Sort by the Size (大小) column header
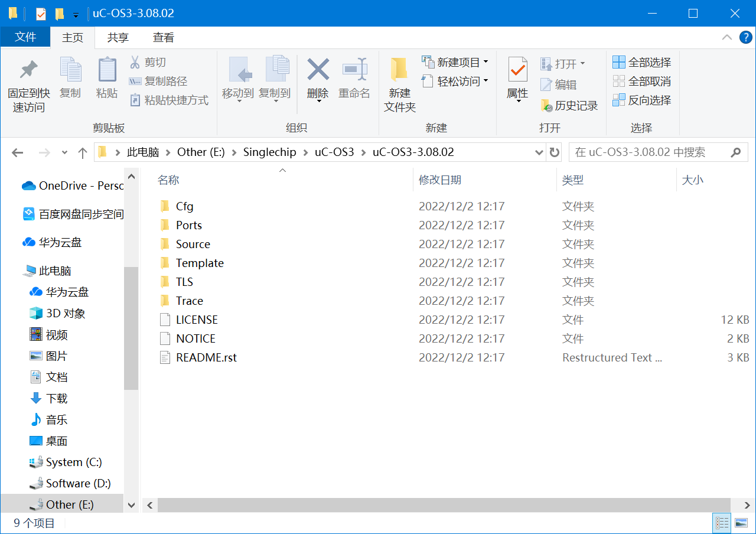 point(715,180)
